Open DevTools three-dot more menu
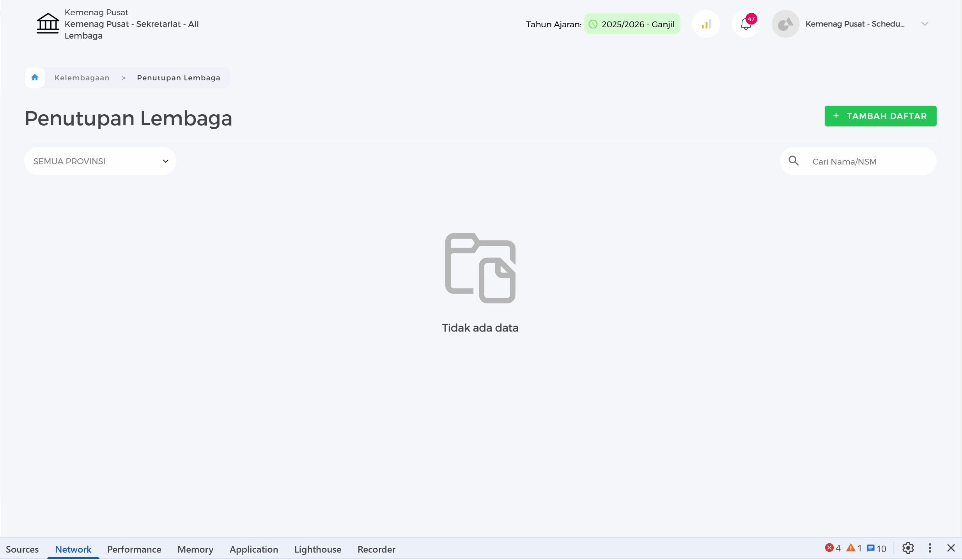Screen dimensions: 962x560 [x=930, y=548]
